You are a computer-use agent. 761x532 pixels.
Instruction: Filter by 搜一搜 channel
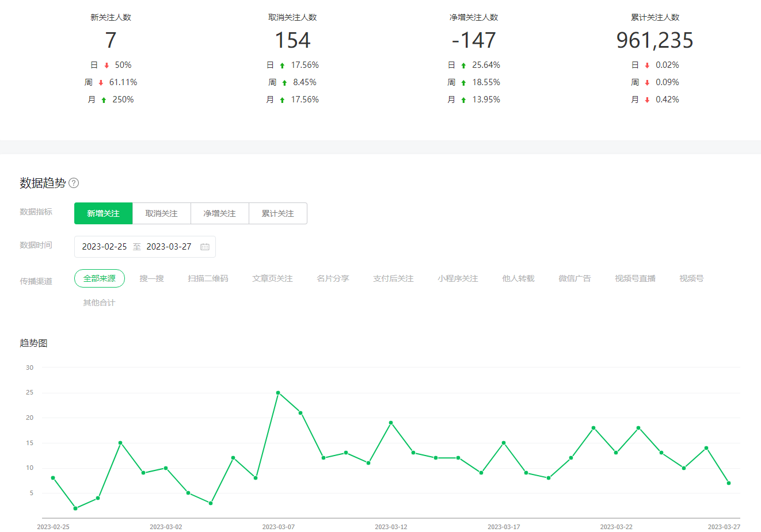[x=152, y=278]
